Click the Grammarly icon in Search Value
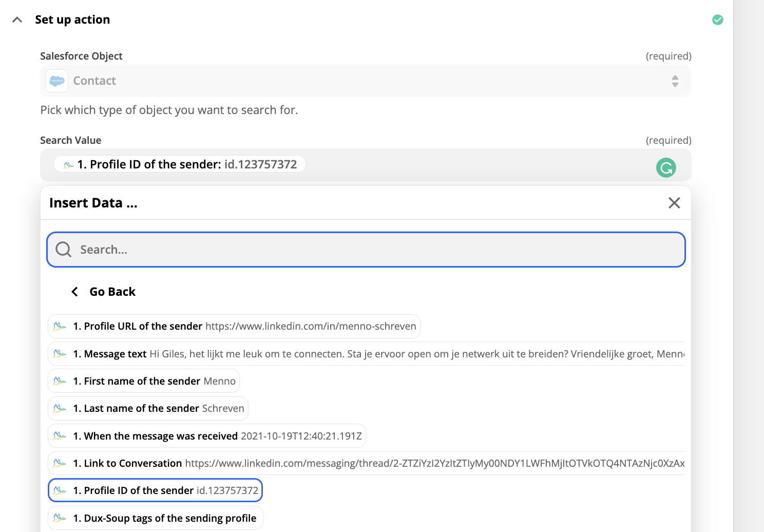 666,167
